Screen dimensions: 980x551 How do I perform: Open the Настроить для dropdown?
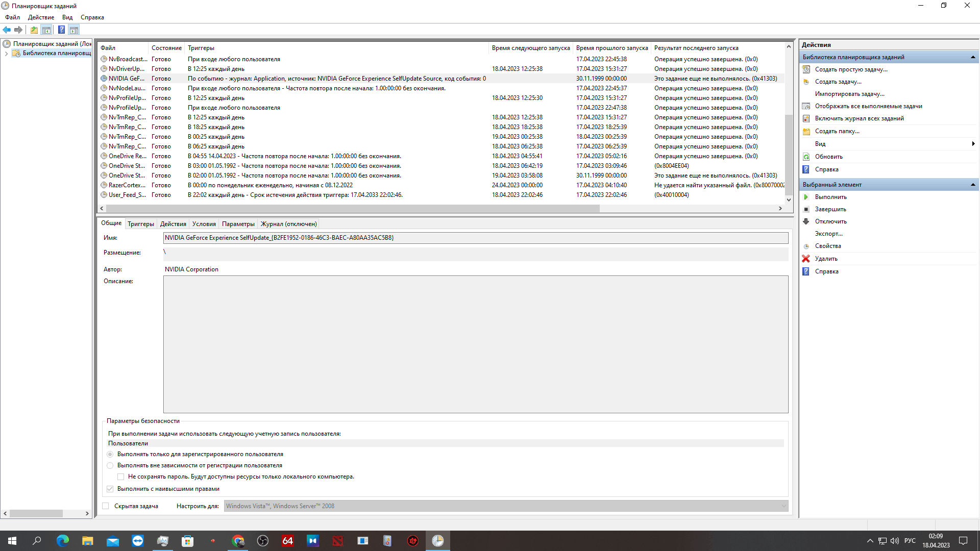(x=506, y=506)
